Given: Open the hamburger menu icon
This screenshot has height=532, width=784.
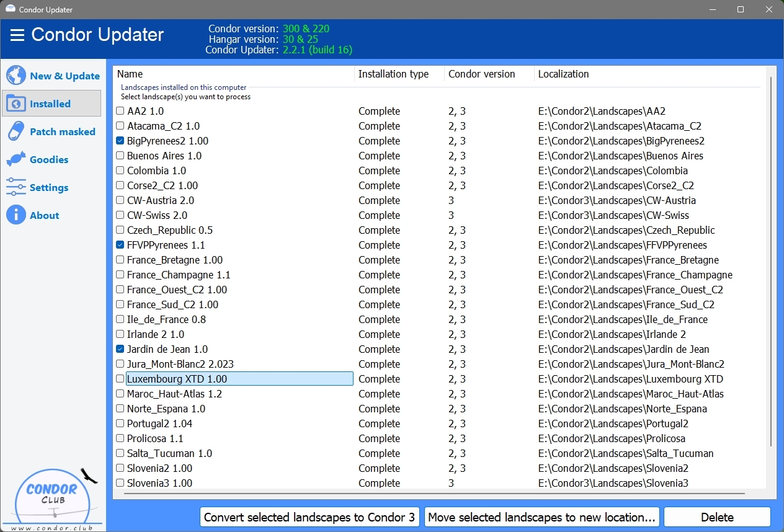Looking at the screenshot, I should [17, 35].
